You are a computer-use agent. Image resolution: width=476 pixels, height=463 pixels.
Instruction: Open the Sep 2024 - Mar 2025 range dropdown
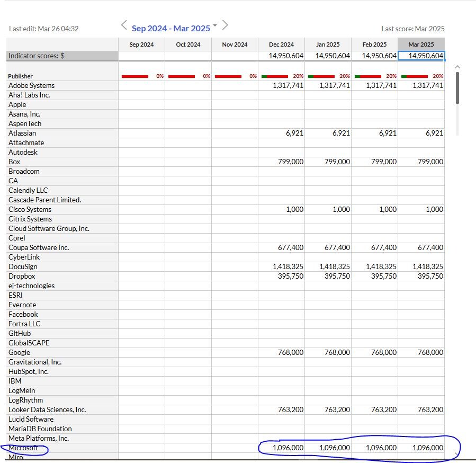point(215,25)
